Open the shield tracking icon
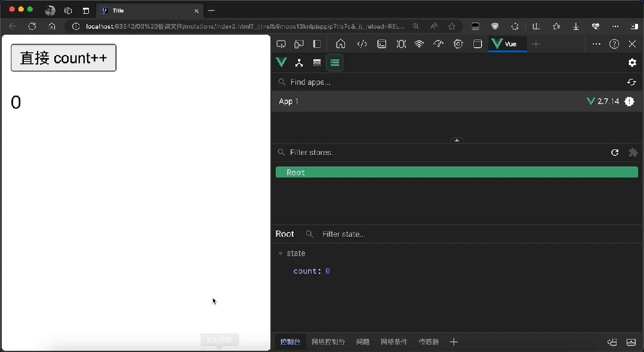Viewport: 644px width, 352px height. click(x=495, y=26)
